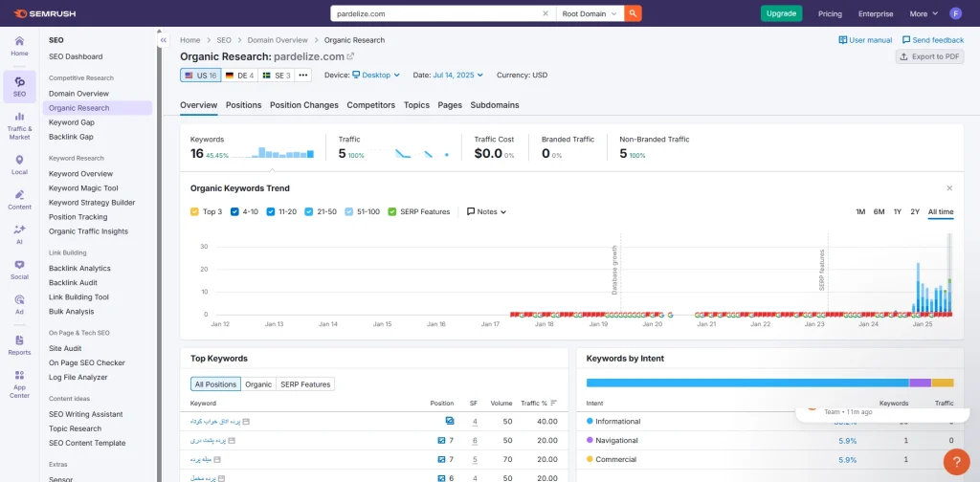Select Organic filter in Top Keywords
The width and height of the screenshot is (980, 482).
point(258,384)
